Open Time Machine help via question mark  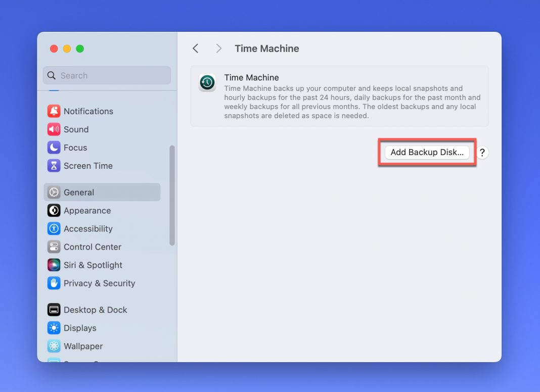pos(482,152)
